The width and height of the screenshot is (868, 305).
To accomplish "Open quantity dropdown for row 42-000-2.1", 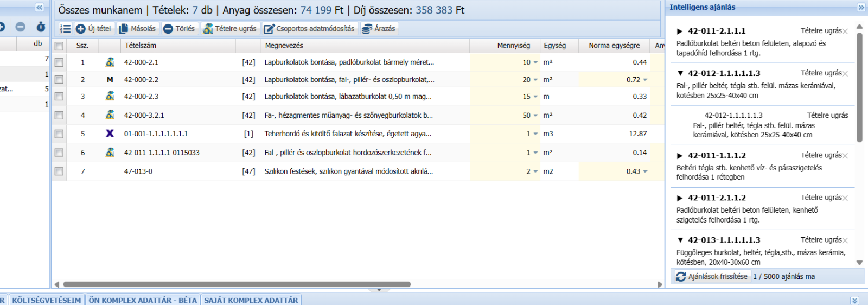I will tap(535, 63).
